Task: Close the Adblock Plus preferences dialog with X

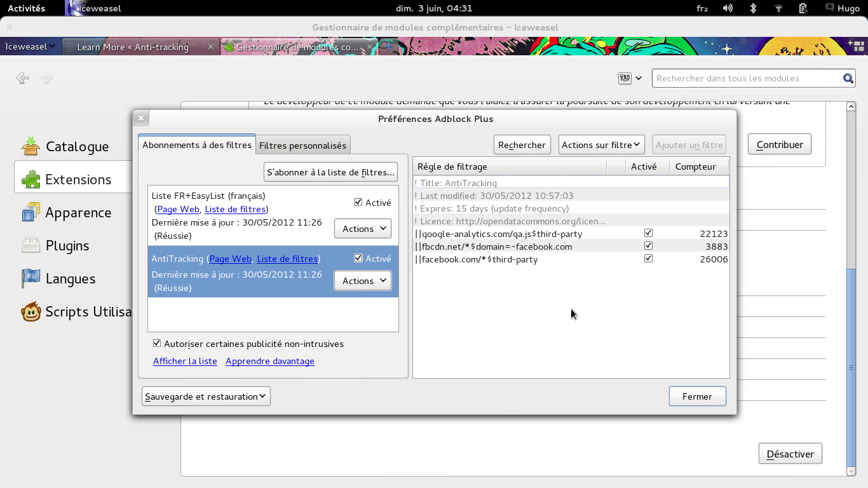Action: pyautogui.click(x=141, y=118)
